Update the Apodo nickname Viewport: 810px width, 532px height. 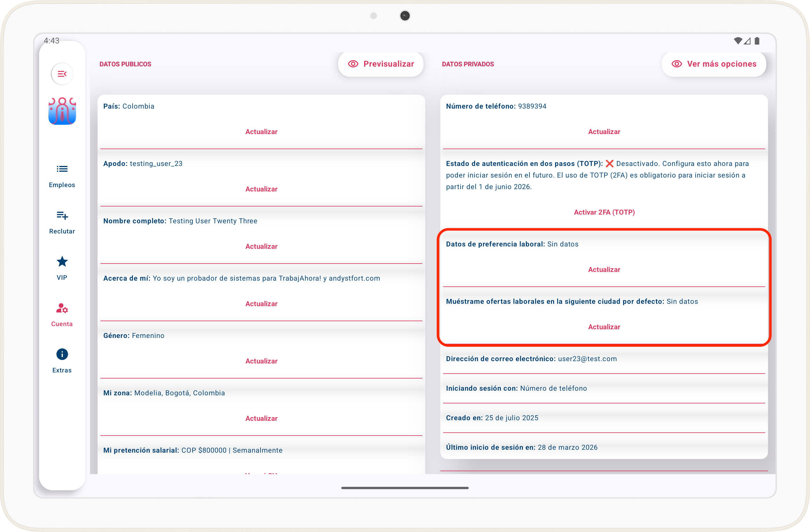pyautogui.click(x=261, y=189)
